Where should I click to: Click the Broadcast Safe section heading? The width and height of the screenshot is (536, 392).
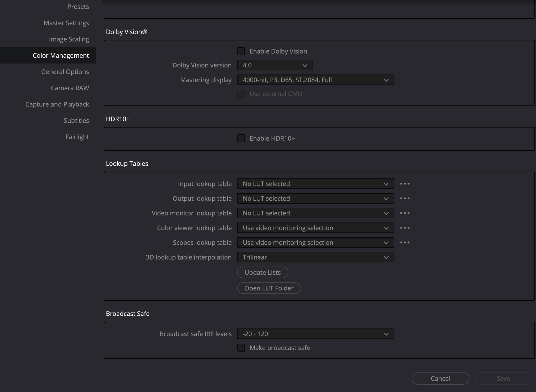pos(128,314)
